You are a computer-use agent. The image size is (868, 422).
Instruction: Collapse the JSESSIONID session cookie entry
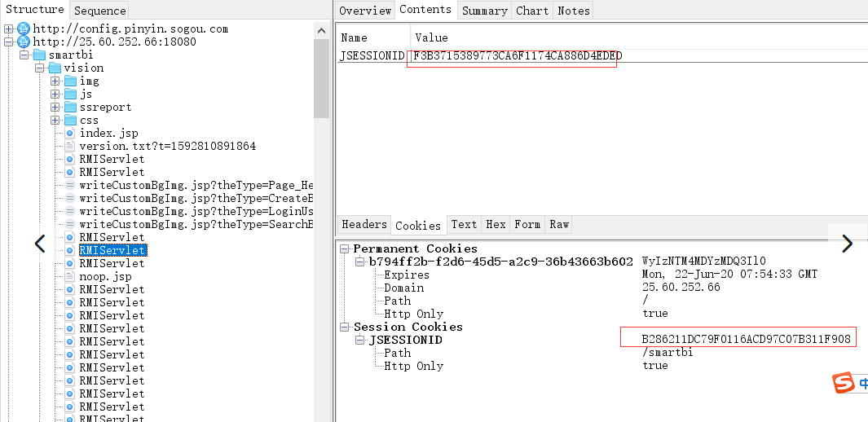(360, 341)
